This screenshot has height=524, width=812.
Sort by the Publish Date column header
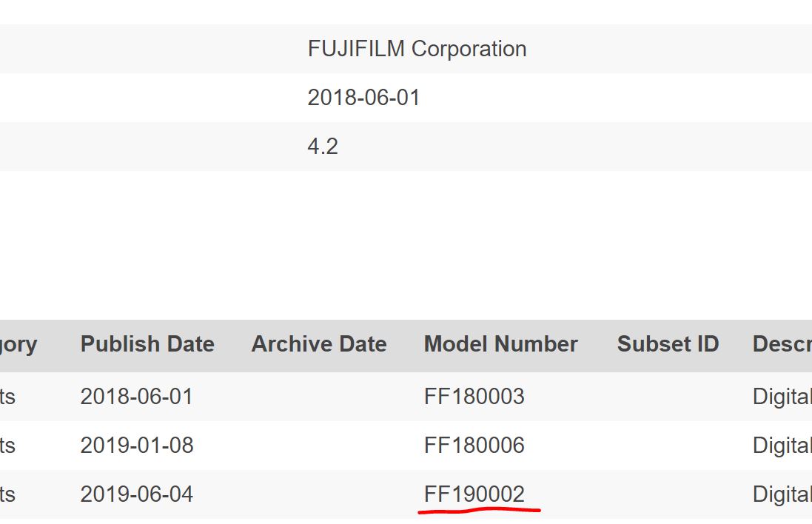147,344
